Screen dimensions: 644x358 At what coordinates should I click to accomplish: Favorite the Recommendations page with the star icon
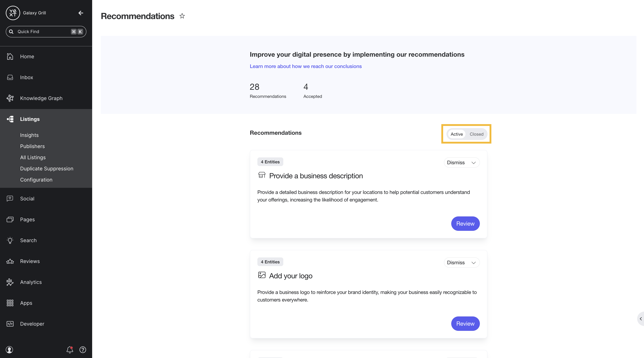pos(182,16)
